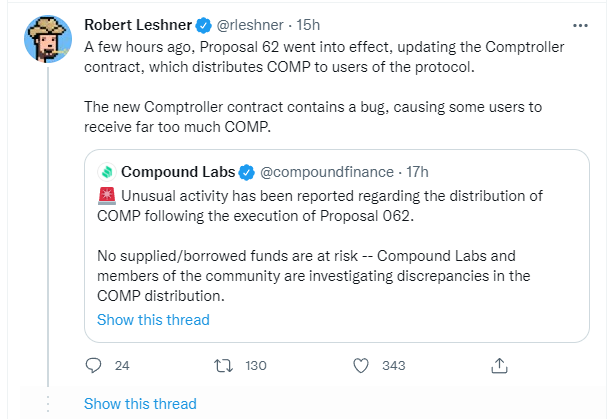Retweet Robert Leshner's tweet
This screenshot has width=609, height=419.
[225, 366]
